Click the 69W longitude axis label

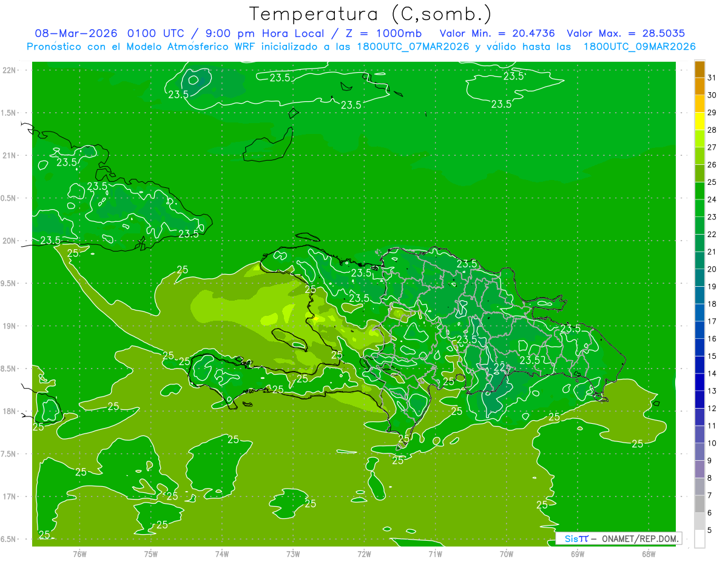577,554
